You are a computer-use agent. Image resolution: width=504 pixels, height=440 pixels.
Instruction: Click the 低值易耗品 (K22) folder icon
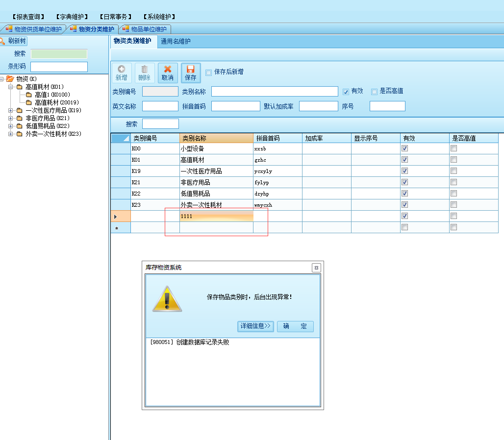(19, 126)
